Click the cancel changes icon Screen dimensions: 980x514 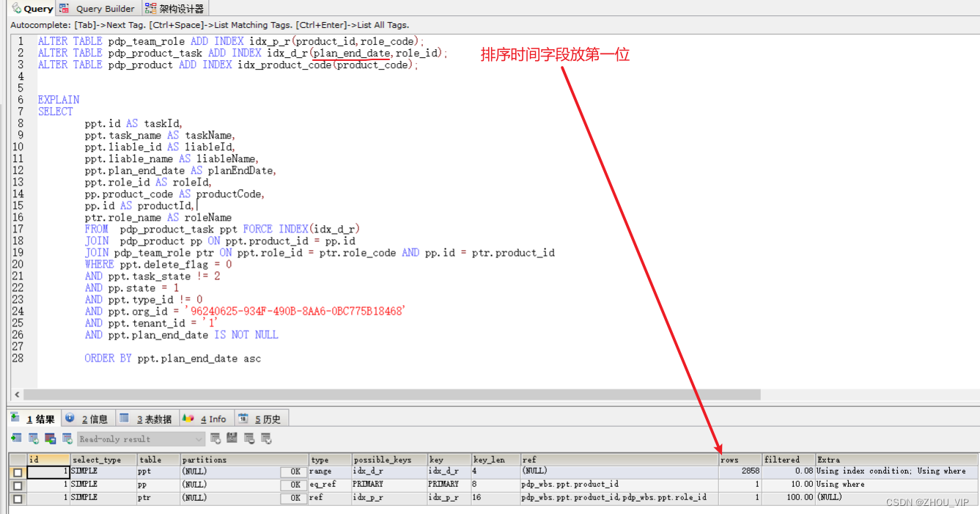[x=266, y=438]
